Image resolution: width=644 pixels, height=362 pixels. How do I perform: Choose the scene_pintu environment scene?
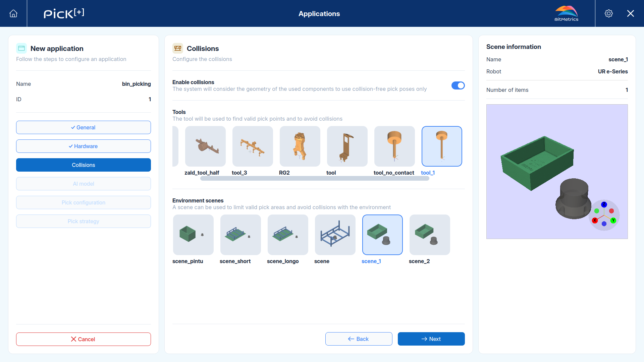[193, 235]
